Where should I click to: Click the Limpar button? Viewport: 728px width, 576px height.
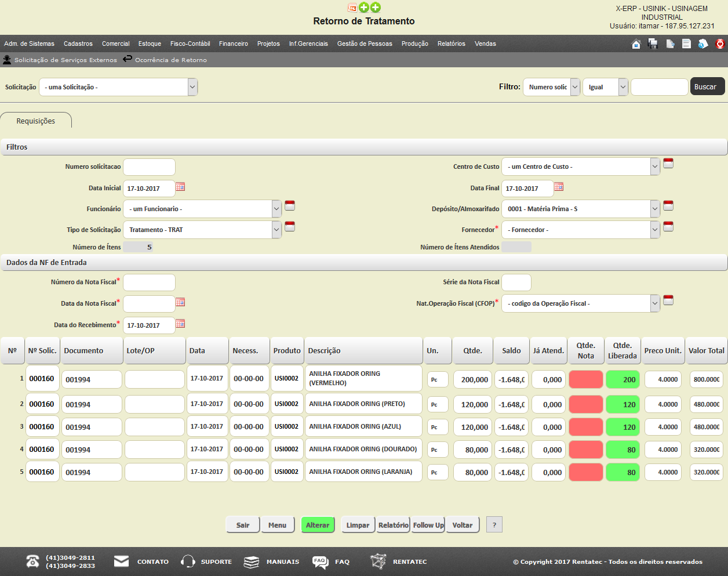tap(358, 525)
